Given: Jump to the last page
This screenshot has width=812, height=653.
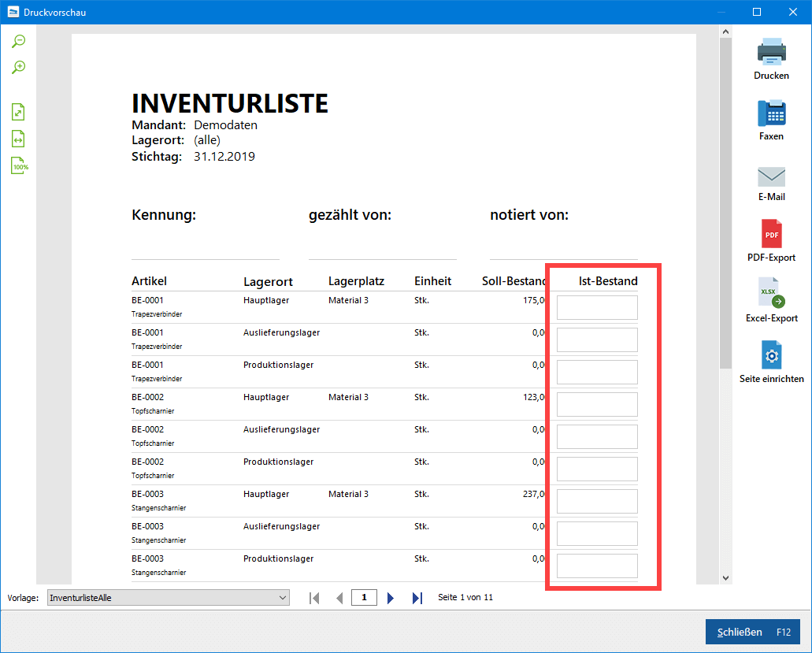Looking at the screenshot, I should (x=417, y=598).
